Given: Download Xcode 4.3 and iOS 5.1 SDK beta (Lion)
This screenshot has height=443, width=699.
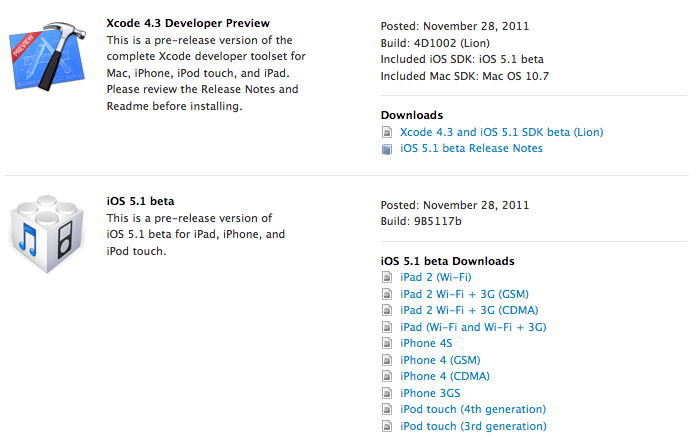Looking at the screenshot, I should [501, 132].
